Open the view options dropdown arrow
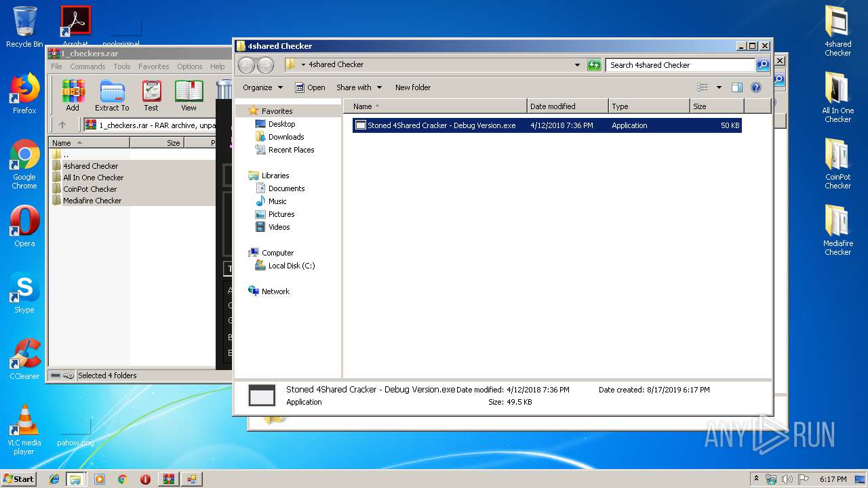Screen dimensions: 868x488 [x=719, y=87]
